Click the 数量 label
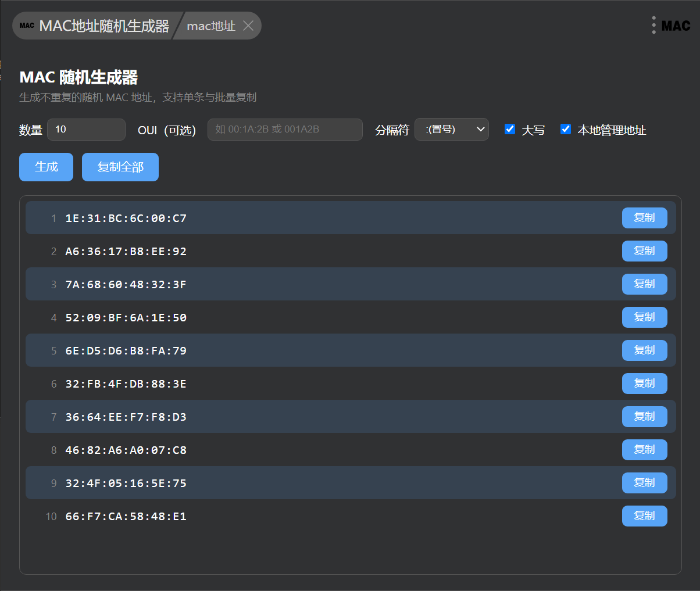 pyautogui.click(x=31, y=130)
